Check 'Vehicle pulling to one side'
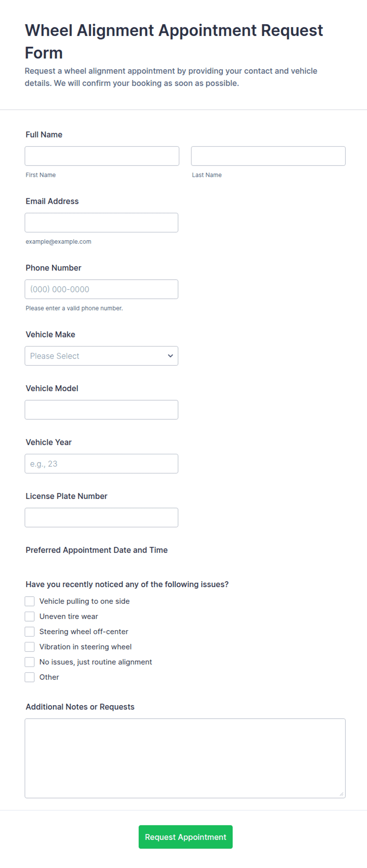 [x=30, y=601]
